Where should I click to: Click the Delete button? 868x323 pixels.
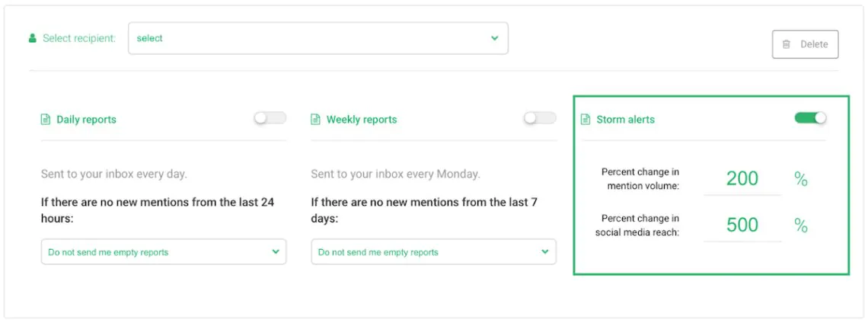(806, 44)
